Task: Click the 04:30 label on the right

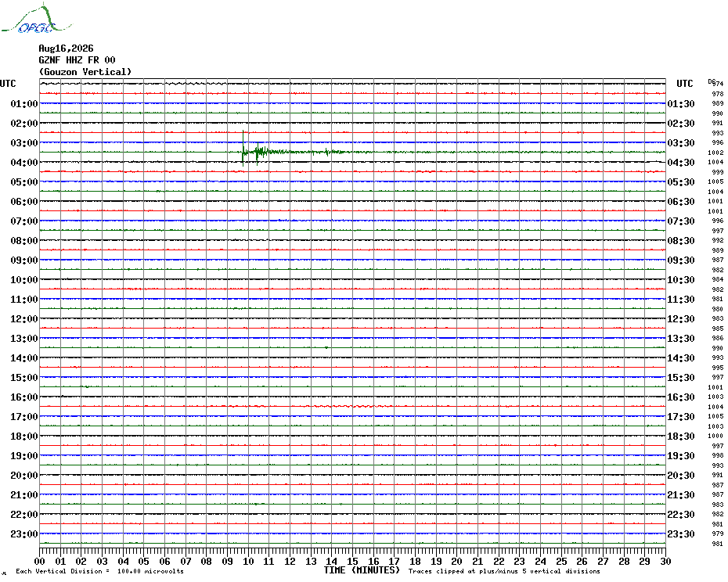Action: click(x=681, y=162)
